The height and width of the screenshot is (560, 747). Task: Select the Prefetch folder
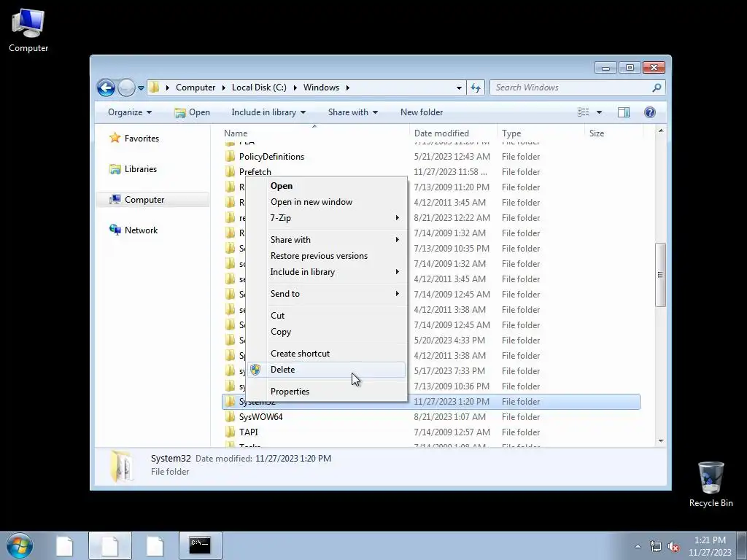coord(255,172)
